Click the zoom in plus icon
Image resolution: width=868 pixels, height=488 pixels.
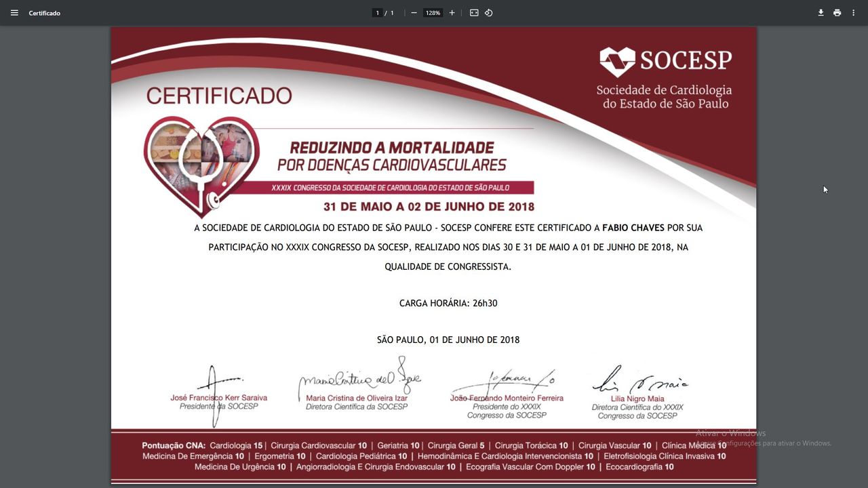[x=452, y=13]
